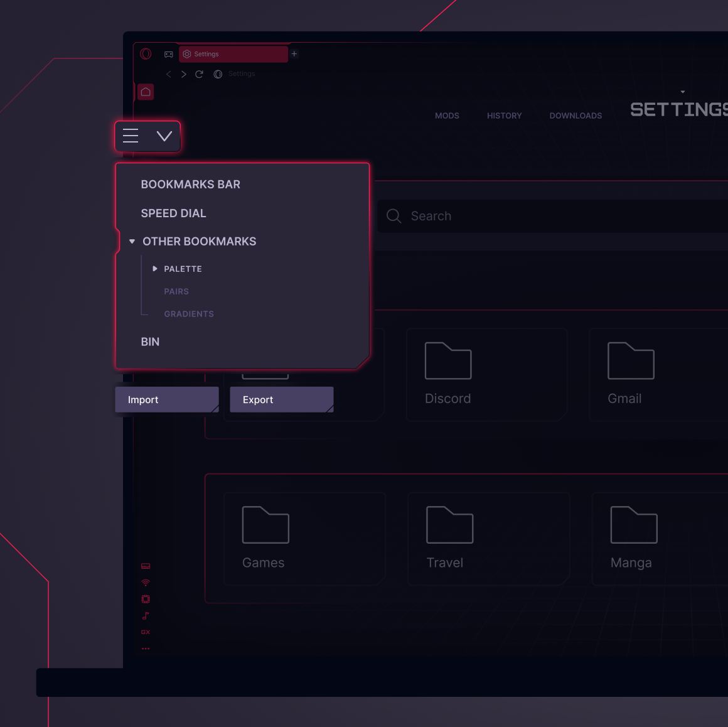The image size is (728, 727).
Task: Click the Export button
Action: (x=281, y=399)
